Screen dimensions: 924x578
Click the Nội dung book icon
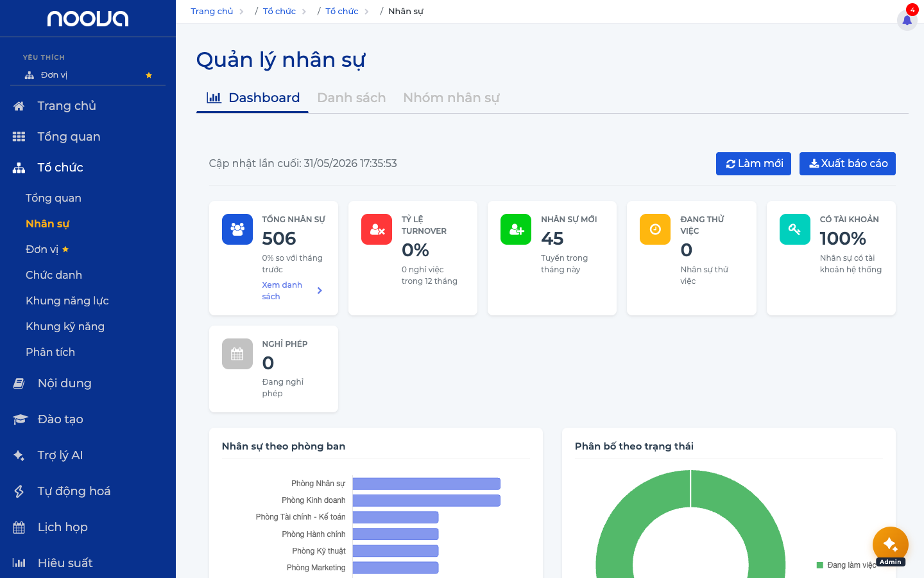point(19,383)
